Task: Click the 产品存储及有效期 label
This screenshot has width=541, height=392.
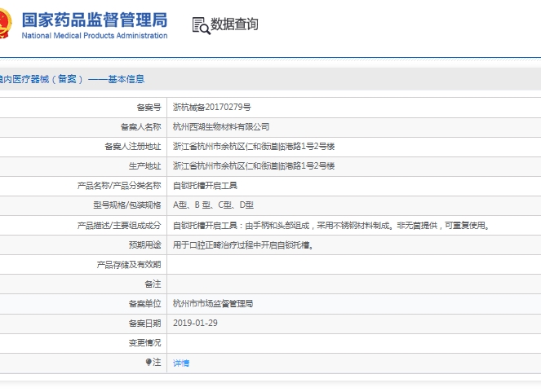Action: tap(129, 265)
